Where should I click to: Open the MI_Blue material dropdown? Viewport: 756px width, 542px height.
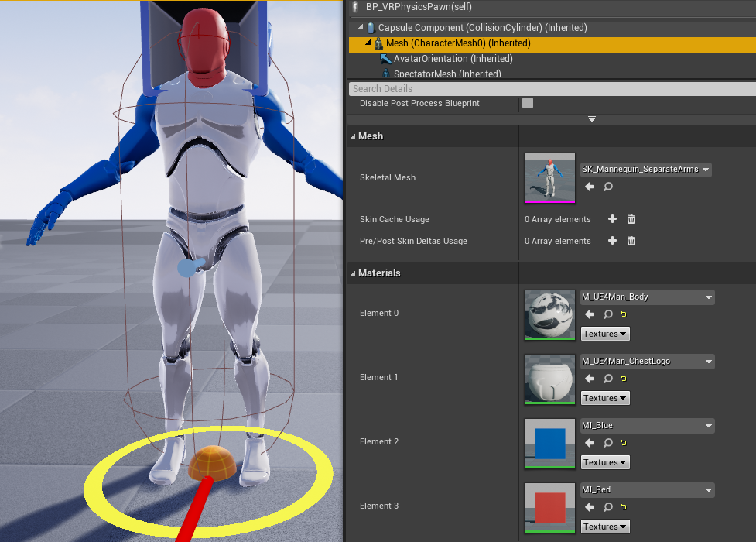pyautogui.click(x=648, y=426)
